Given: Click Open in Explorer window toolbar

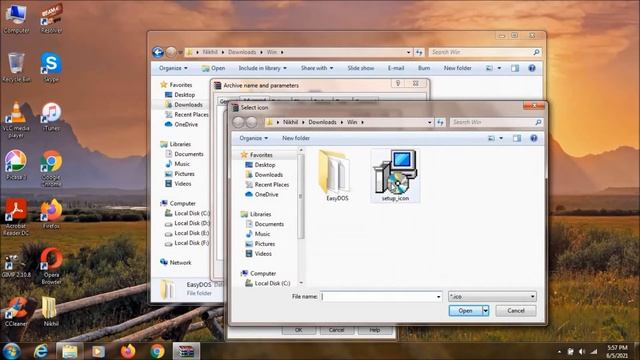Looking at the screenshot, I should coord(213,68).
